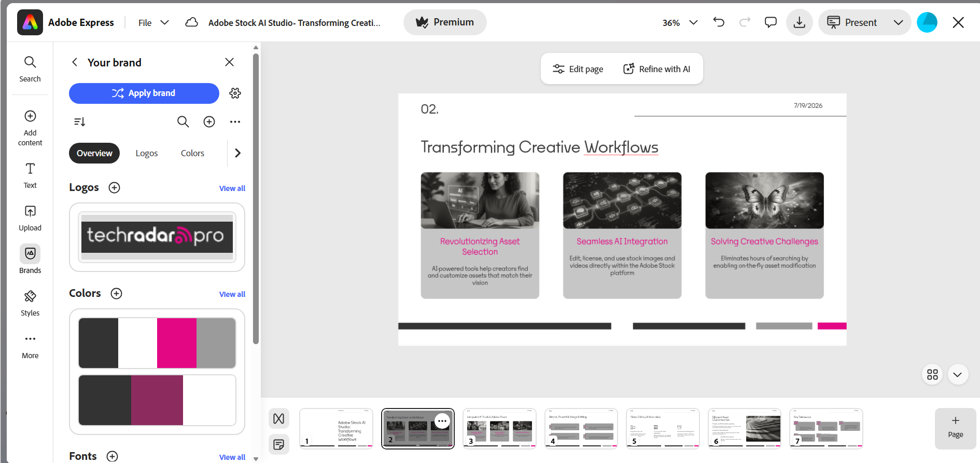Image resolution: width=980 pixels, height=463 pixels.
Task: Expand the Present options arrow
Action: pyautogui.click(x=899, y=22)
